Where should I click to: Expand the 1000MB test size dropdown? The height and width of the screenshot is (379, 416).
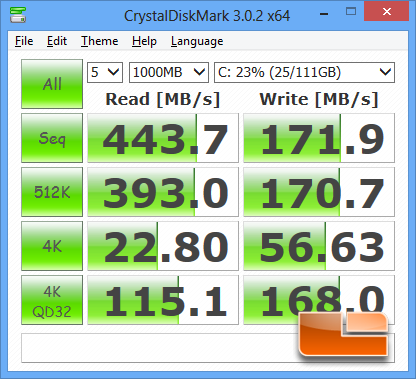[169, 72]
